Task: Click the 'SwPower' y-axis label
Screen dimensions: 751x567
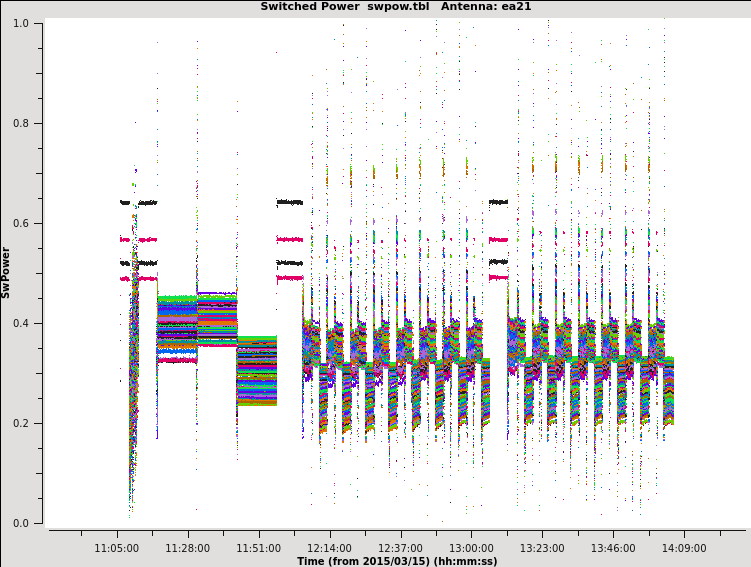Action: coord(6,272)
